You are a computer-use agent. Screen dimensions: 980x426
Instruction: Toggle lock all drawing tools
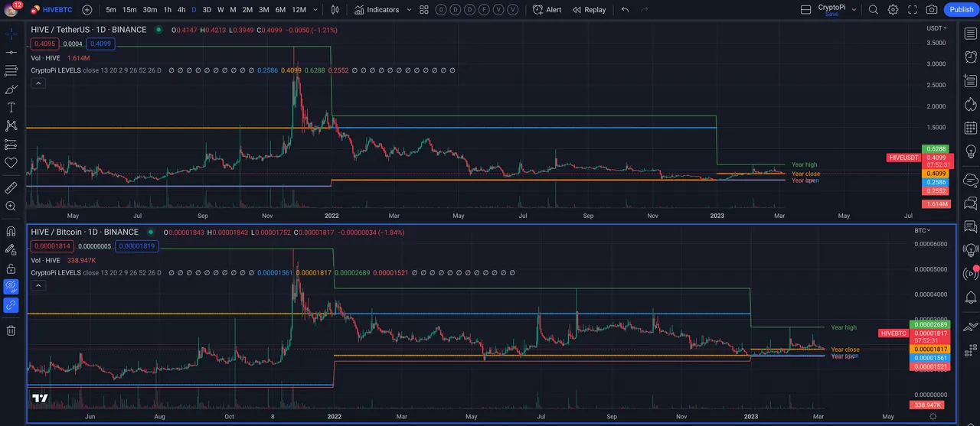tap(11, 268)
